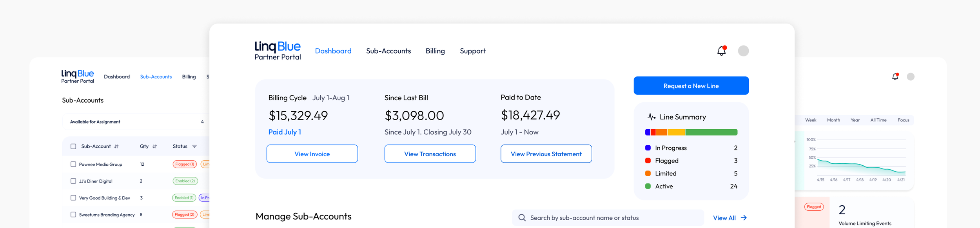Open the Status column filter icon

pos(194,147)
